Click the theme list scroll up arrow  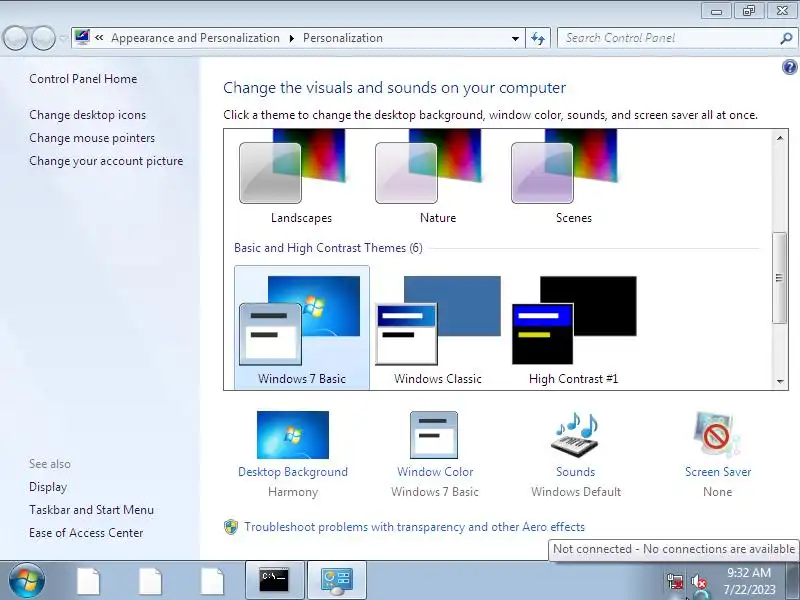(x=780, y=138)
